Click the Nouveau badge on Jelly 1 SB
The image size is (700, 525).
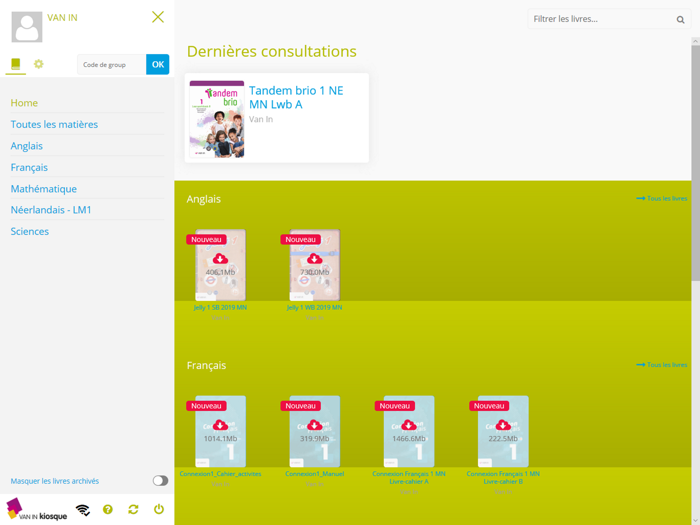click(x=206, y=239)
